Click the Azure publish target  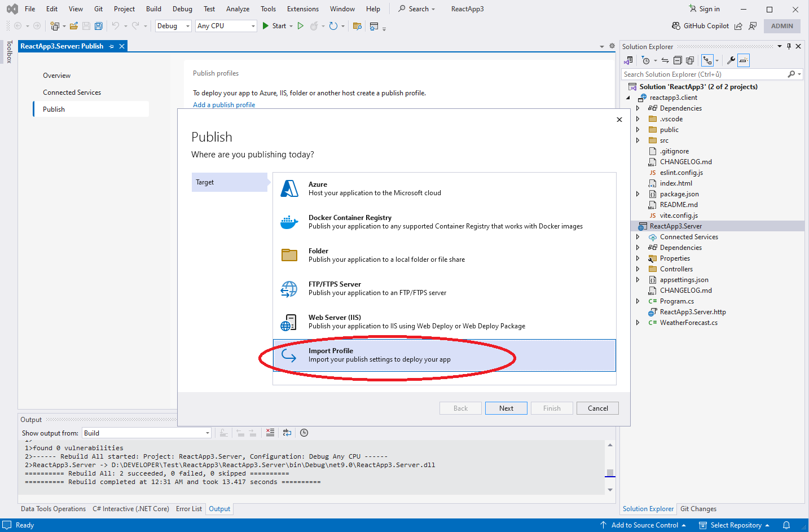click(x=444, y=188)
